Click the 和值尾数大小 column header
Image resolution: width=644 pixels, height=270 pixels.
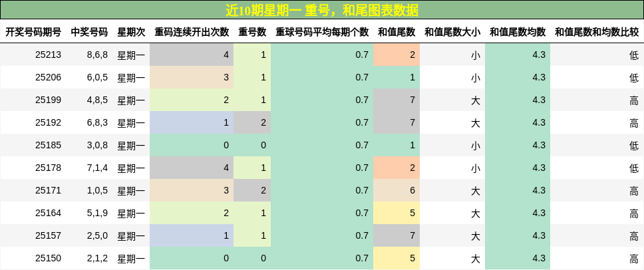pyautogui.click(x=452, y=33)
